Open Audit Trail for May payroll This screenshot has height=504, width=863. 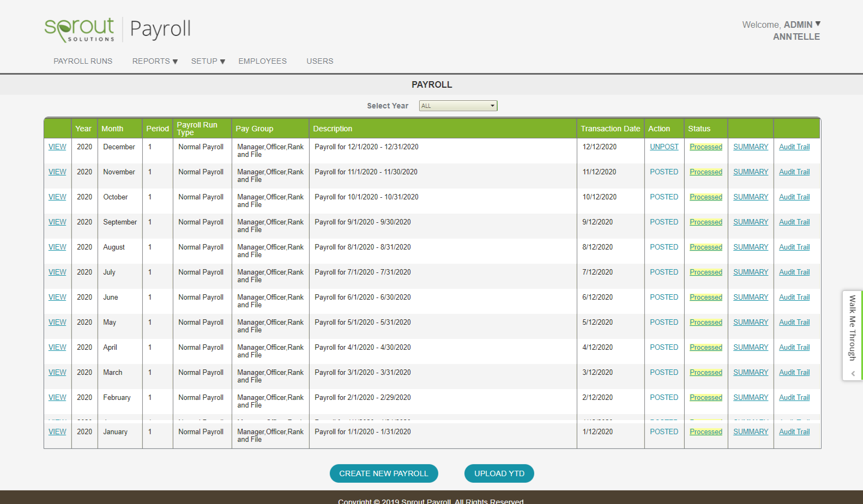[794, 322]
